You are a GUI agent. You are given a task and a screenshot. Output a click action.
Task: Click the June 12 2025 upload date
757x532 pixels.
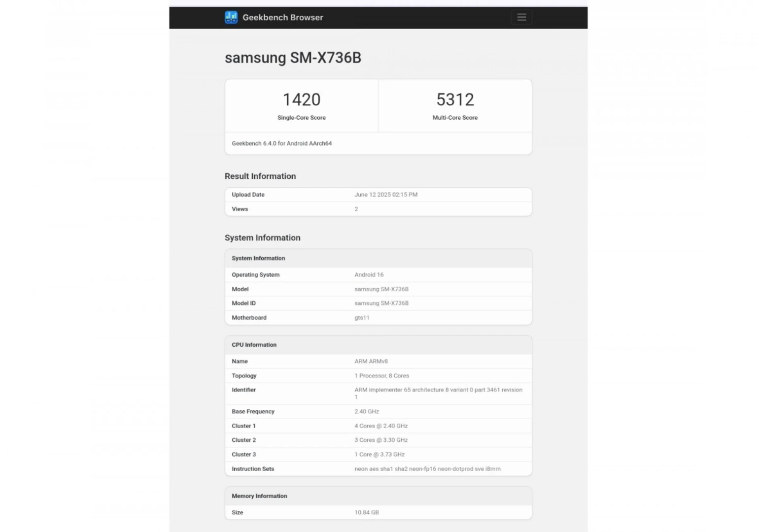[386, 195]
